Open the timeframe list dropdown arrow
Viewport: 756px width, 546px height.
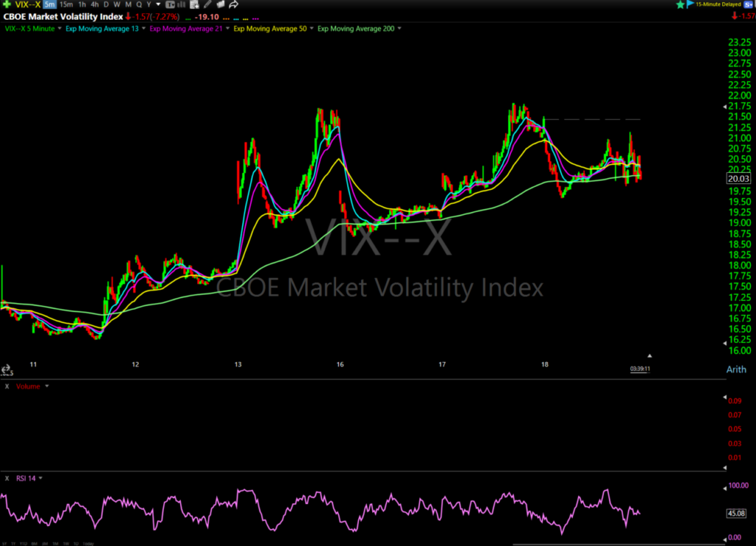tap(158, 4)
